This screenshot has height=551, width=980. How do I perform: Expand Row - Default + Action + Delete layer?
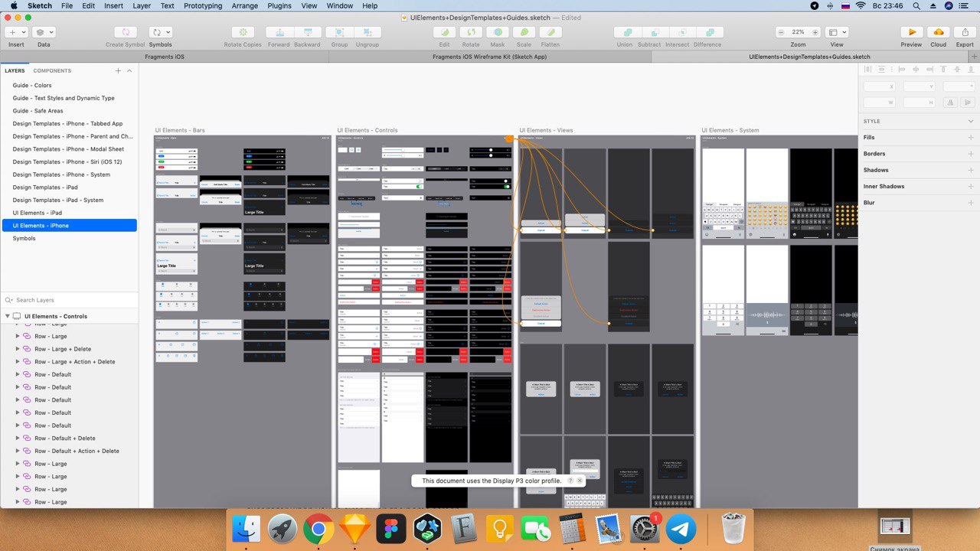pyautogui.click(x=18, y=451)
